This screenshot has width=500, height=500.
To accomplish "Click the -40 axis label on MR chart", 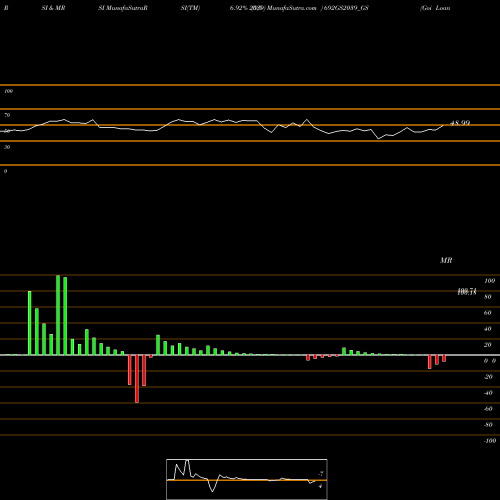I will (x=488, y=393).
